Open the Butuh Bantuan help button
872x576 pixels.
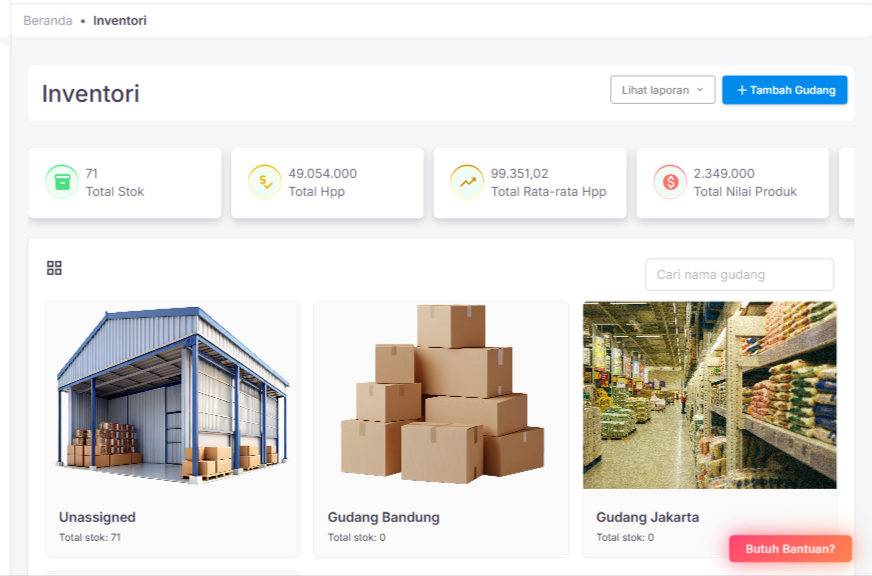(x=789, y=548)
